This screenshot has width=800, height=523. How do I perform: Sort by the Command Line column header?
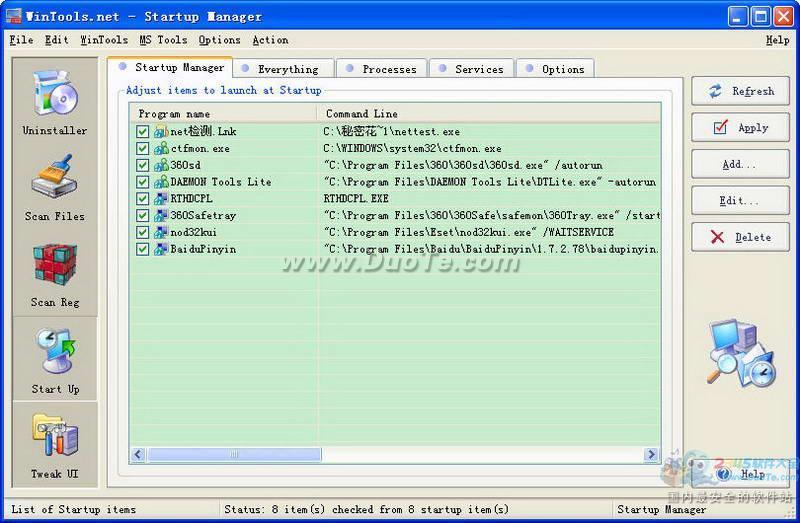pyautogui.click(x=489, y=114)
